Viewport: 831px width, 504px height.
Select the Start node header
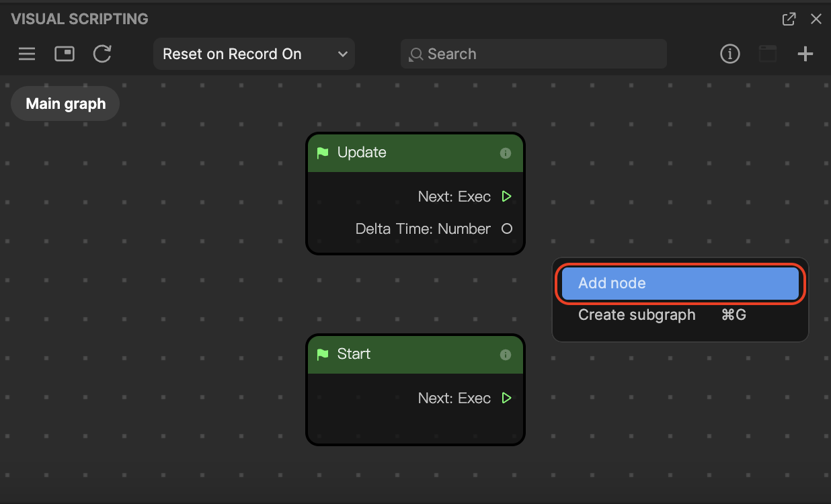(x=415, y=354)
